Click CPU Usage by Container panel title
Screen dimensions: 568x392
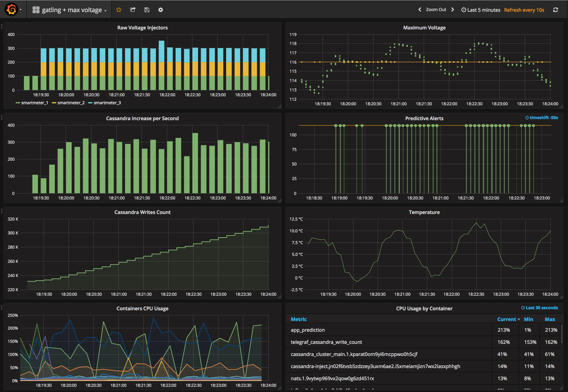(x=424, y=309)
